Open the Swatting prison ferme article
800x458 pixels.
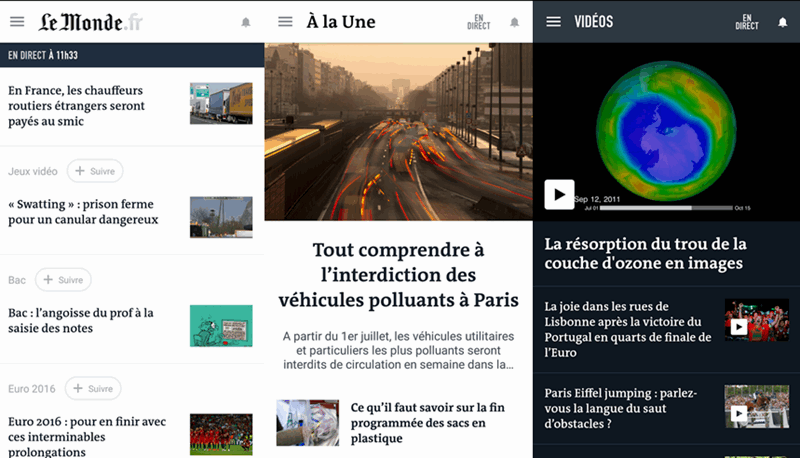(83, 212)
